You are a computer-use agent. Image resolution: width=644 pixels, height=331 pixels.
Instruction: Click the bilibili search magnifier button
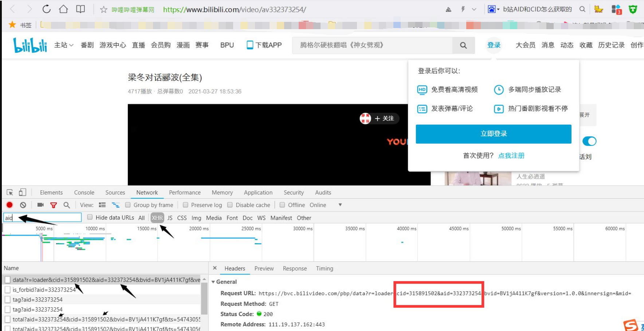(x=463, y=45)
